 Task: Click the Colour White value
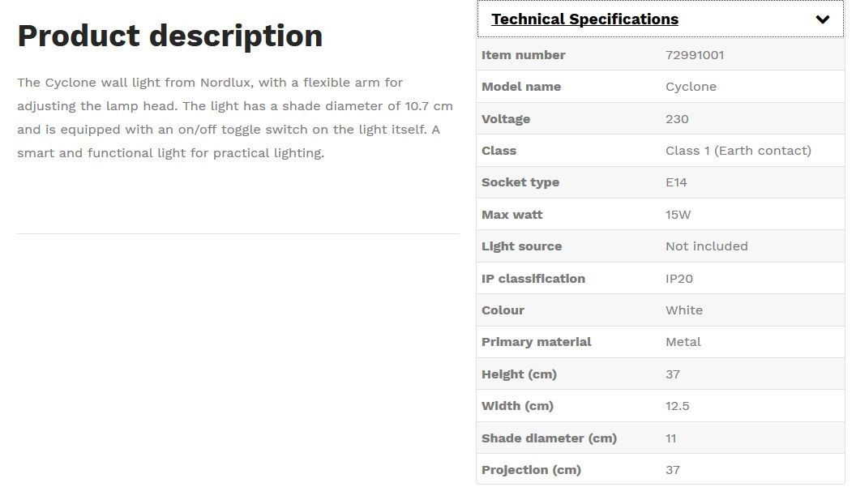click(x=684, y=310)
